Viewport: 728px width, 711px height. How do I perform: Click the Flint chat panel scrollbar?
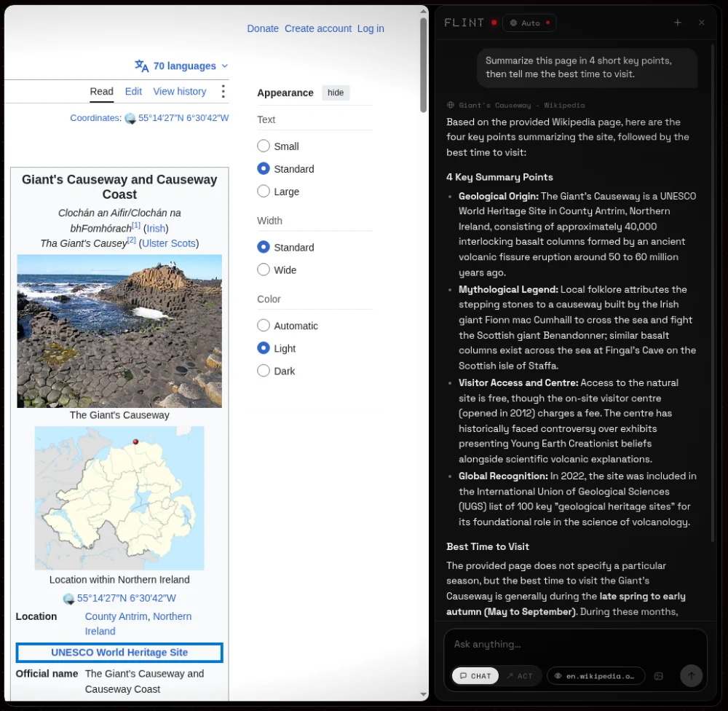coord(713,293)
